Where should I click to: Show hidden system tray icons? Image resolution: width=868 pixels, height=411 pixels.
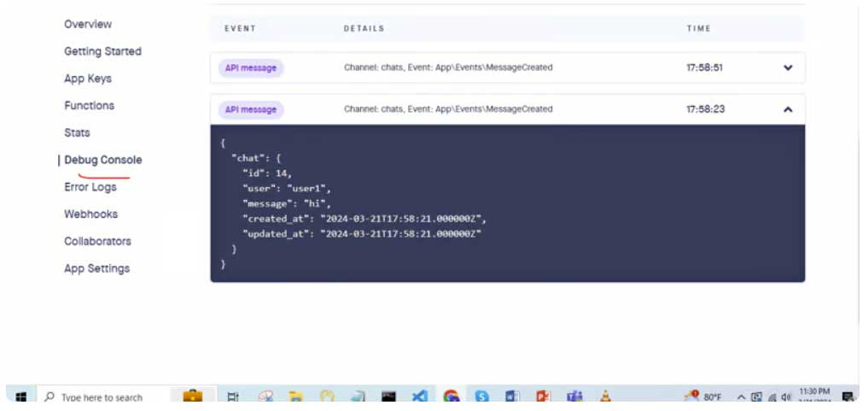coord(741,397)
